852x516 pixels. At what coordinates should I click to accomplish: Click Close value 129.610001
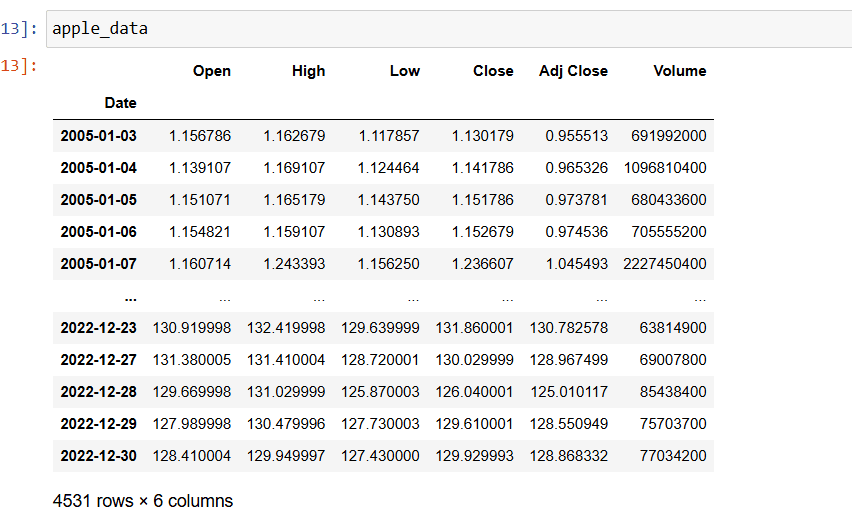point(474,424)
